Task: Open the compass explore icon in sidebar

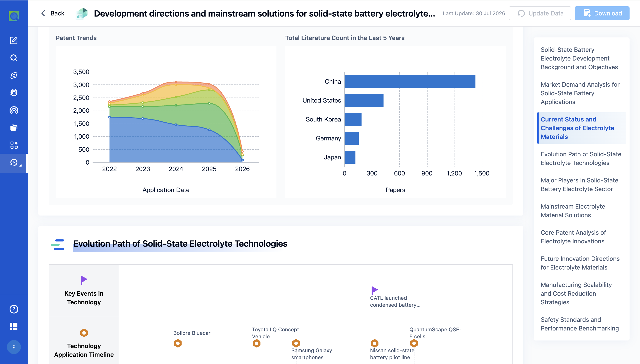Action: [14, 75]
